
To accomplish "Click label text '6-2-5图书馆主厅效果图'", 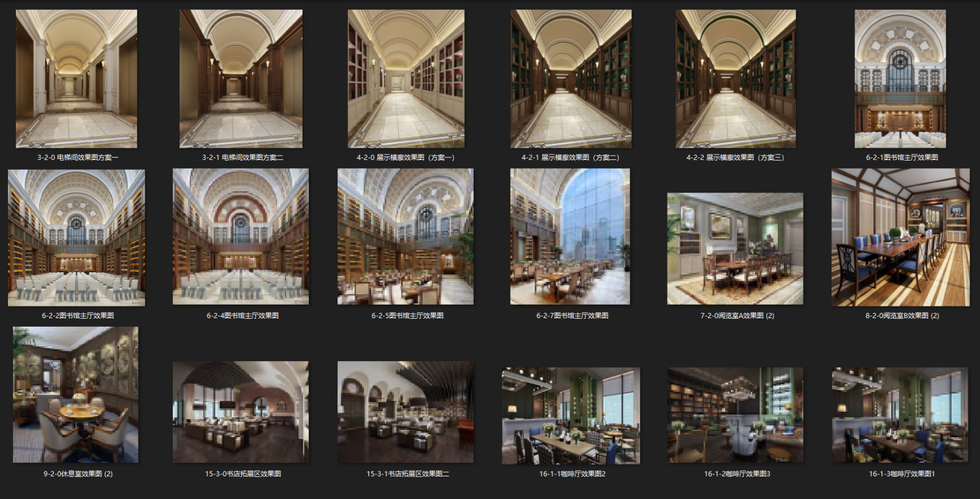I will point(407,316).
